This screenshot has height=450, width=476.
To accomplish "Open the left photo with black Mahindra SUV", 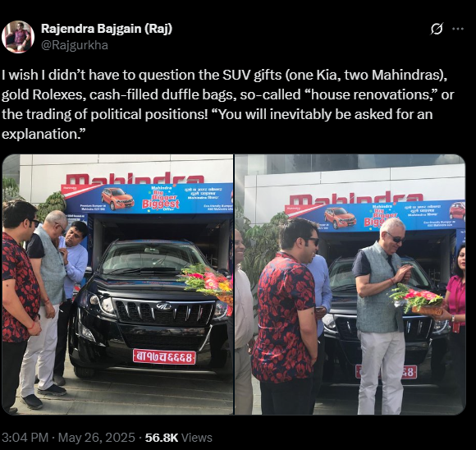I will pos(117,284).
